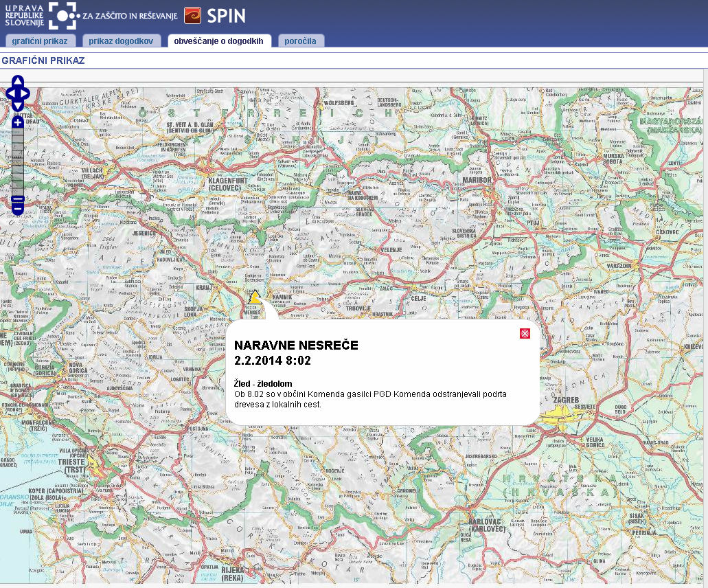This screenshot has width=708, height=588.
Task: Click the MURSKA SOBOTA map label
Action: [613, 159]
